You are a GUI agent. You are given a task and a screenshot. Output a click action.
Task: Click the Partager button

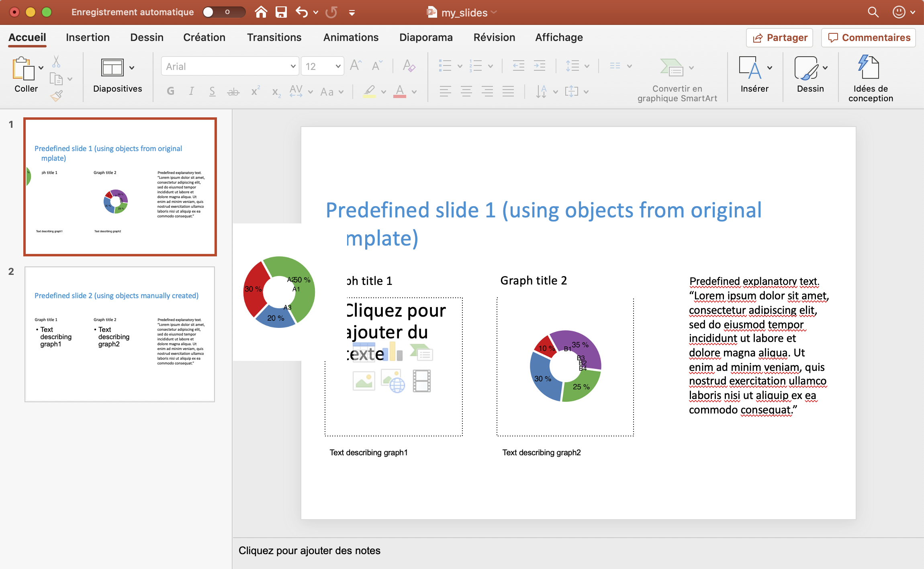point(779,37)
